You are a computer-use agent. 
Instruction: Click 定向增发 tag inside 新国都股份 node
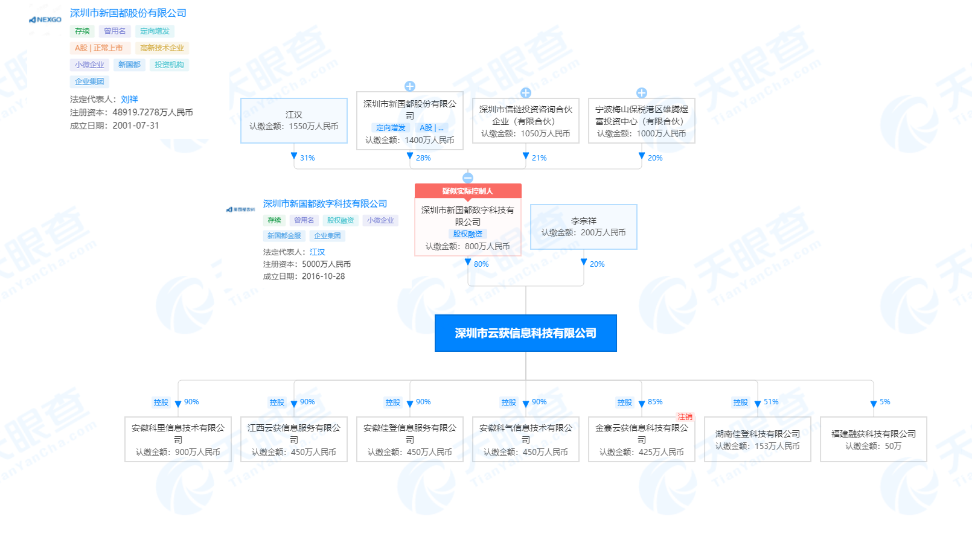(x=391, y=128)
